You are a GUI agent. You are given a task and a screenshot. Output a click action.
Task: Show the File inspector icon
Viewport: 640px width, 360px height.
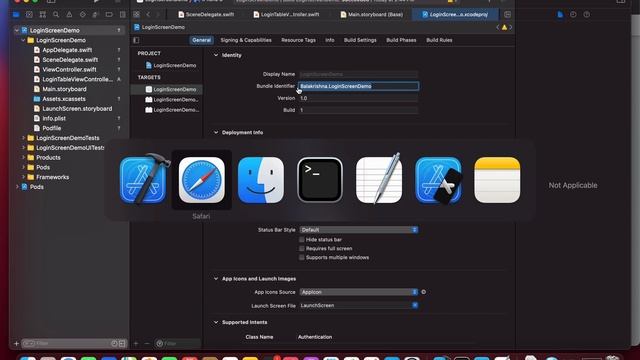pos(560,15)
